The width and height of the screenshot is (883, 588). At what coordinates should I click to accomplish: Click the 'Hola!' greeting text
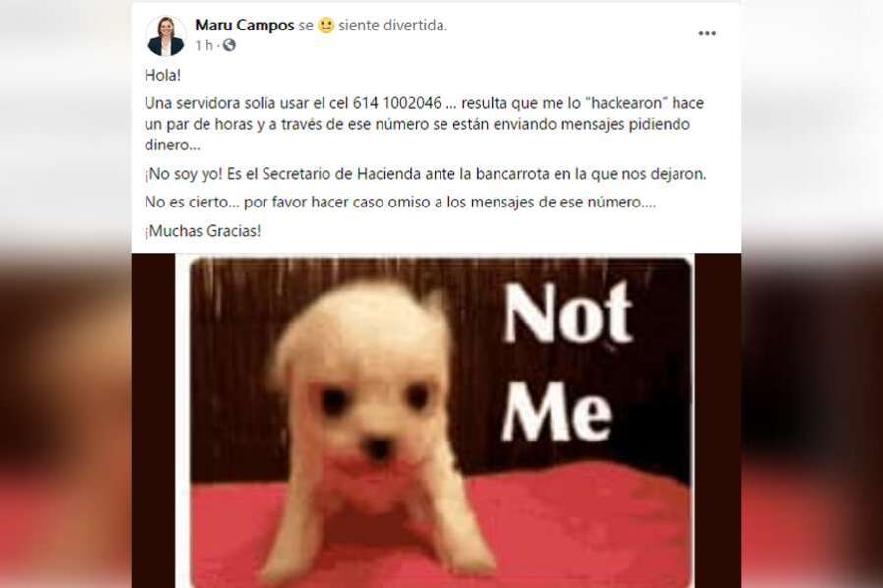tap(163, 75)
